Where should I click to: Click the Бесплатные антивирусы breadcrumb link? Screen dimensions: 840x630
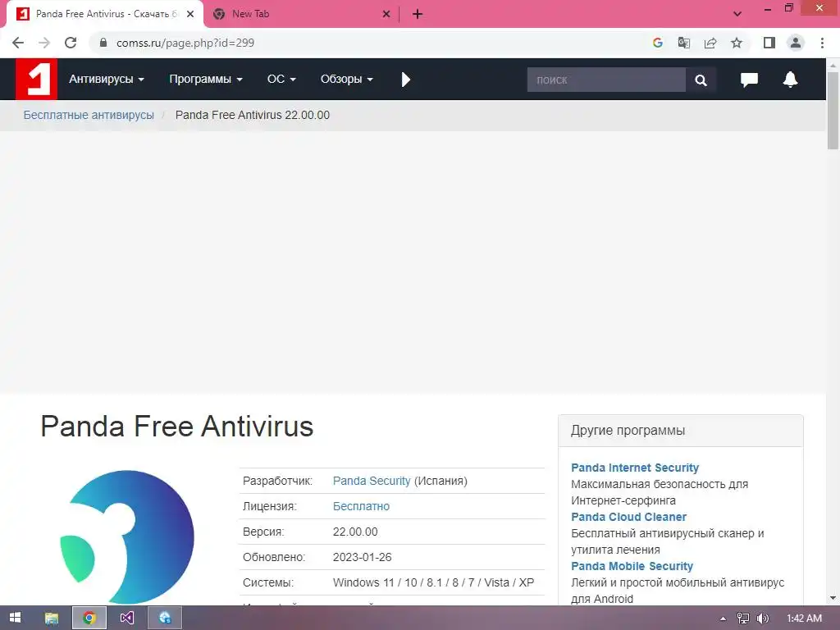(x=89, y=115)
